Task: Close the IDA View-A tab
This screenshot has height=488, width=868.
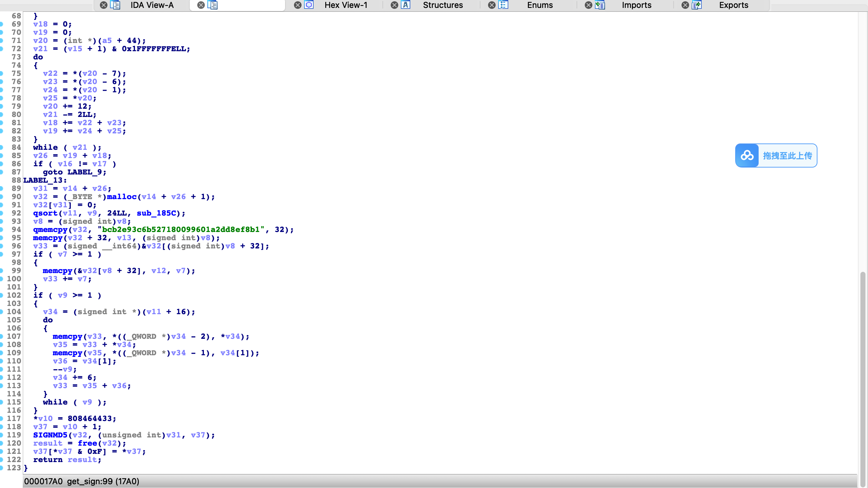Action: click(104, 5)
